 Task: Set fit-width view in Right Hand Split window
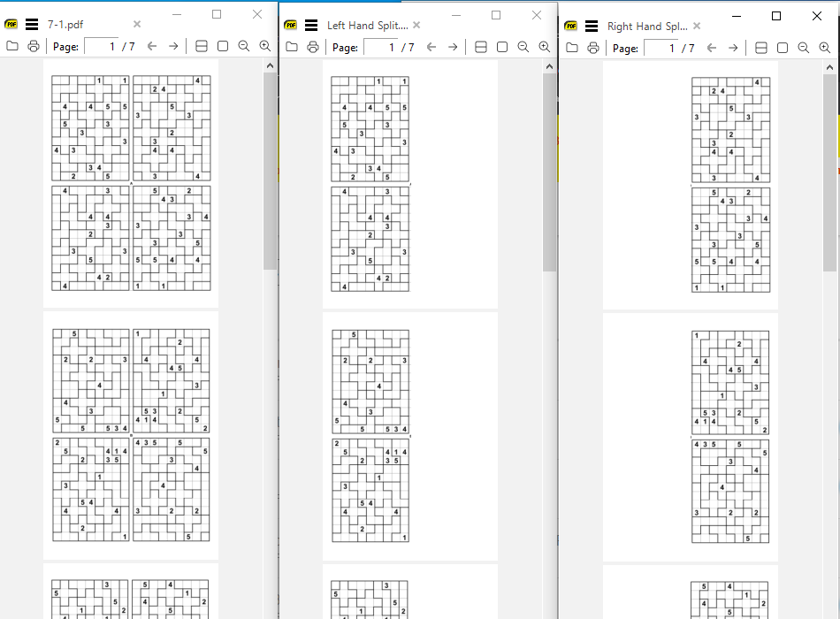pos(761,49)
